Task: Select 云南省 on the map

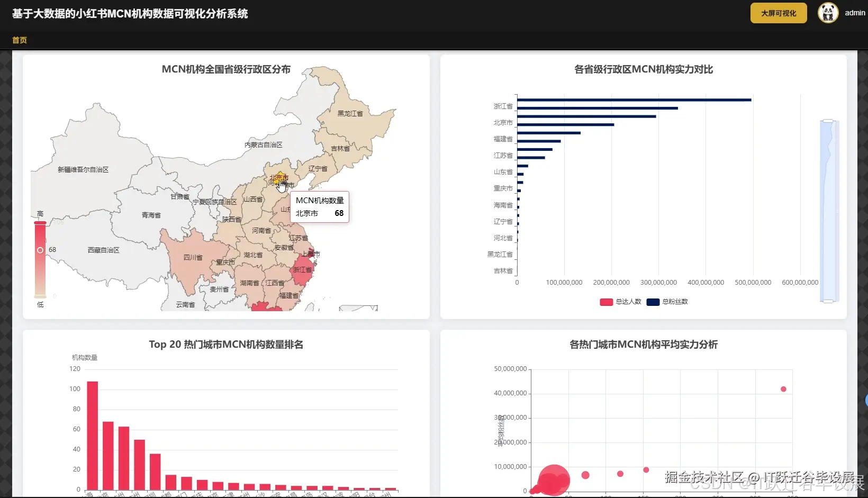Action: click(x=185, y=305)
